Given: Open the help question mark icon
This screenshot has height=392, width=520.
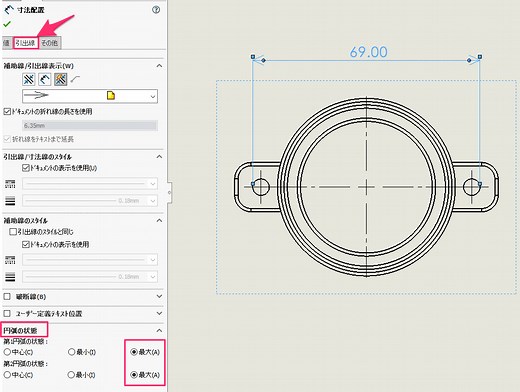Looking at the screenshot, I should 156,10.
